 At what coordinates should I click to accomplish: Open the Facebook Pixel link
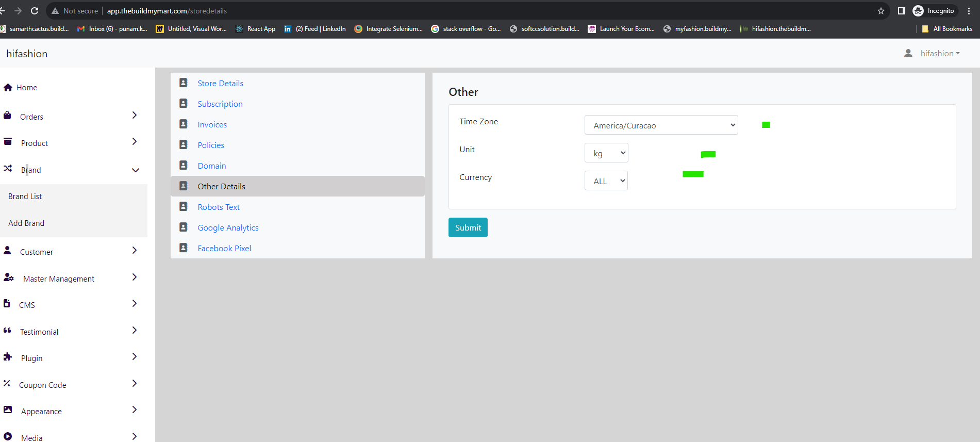[224, 248]
